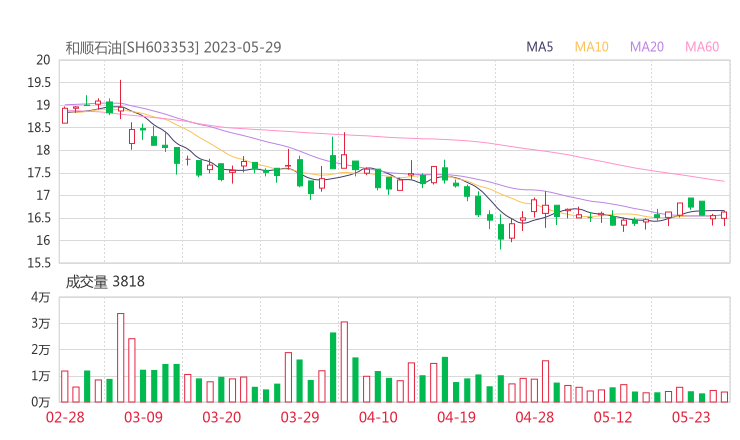Viewport: 740px width, 440px height.
Task: Select the 02-28 date label
Action: [x=65, y=417]
